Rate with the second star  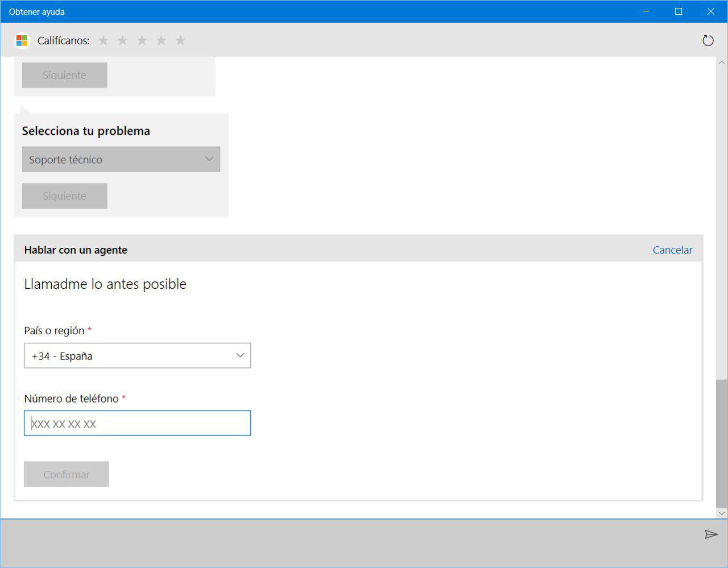point(123,40)
